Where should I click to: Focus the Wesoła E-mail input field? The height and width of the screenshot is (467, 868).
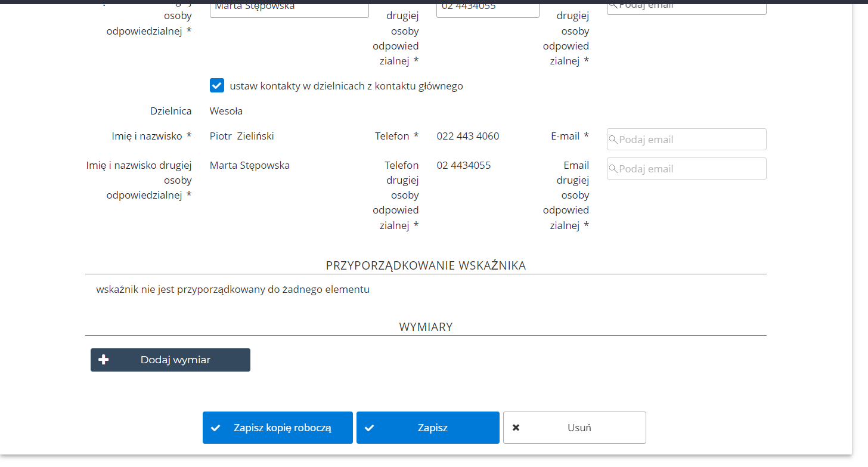[x=692, y=140]
